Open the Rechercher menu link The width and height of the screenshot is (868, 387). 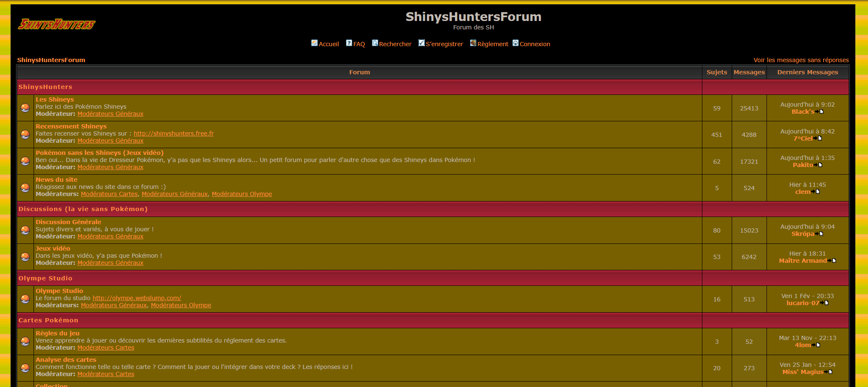pos(395,44)
